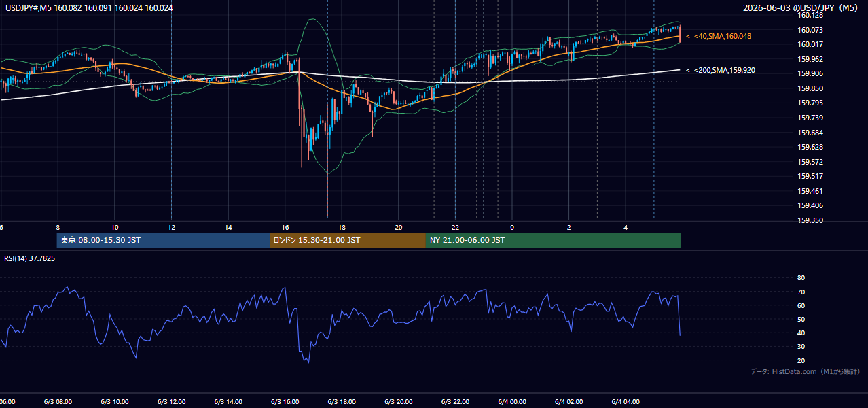This screenshot has height=408, width=868.
Task: Click RSI scale value 40
Action: click(801, 333)
